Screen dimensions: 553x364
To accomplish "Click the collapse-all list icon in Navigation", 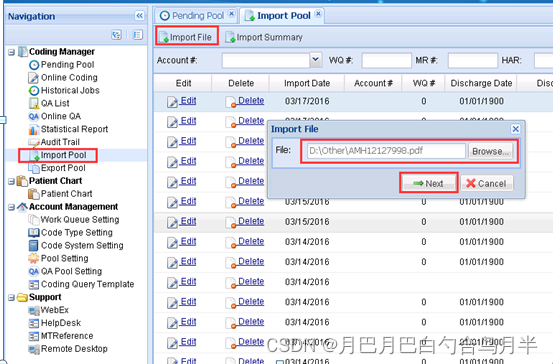I will [x=138, y=35].
